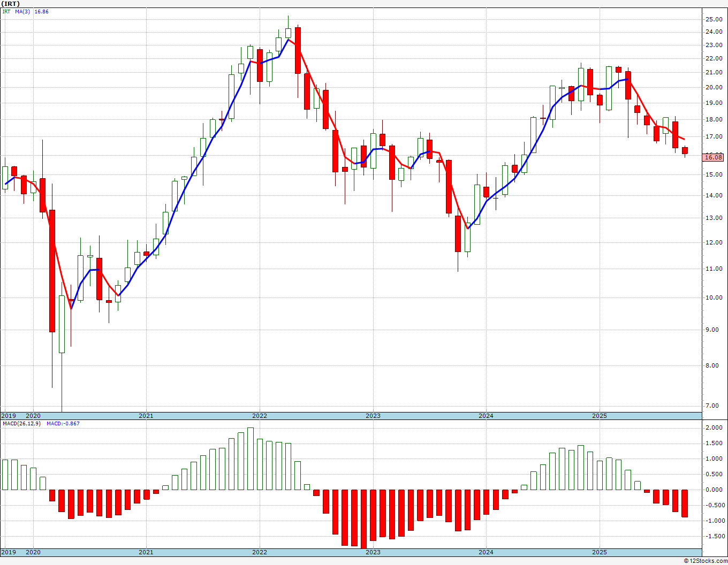
Task: Click the 16.08 current price tag
Action: [x=714, y=157]
